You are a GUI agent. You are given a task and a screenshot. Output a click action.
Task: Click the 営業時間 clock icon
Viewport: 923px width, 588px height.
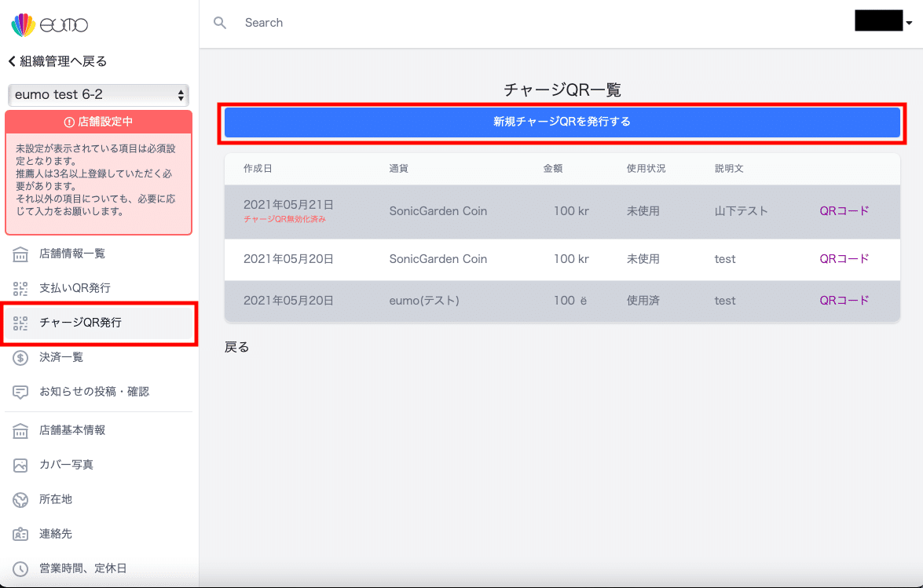coord(20,568)
